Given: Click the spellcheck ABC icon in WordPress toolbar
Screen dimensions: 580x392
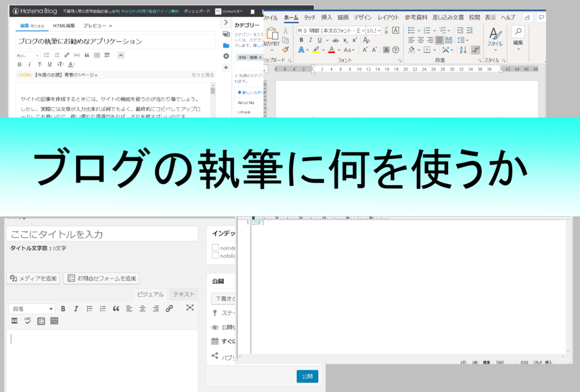Looking at the screenshot, I should click(x=28, y=319).
